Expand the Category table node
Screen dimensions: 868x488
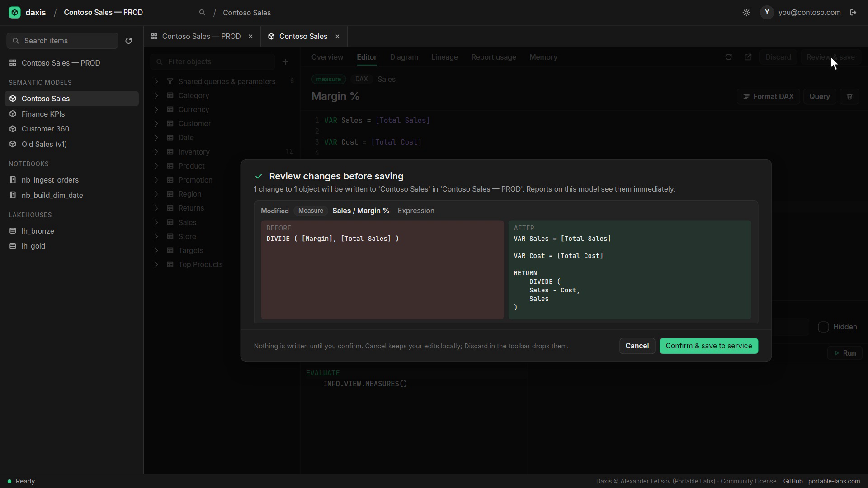156,95
